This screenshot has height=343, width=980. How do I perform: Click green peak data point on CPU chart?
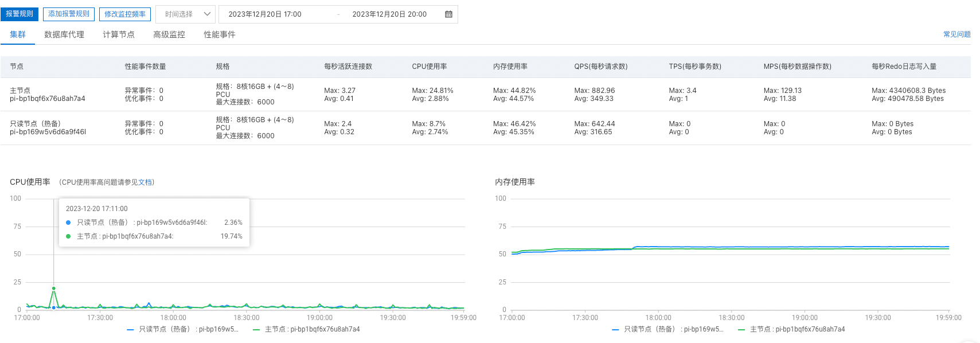pyautogui.click(x=54, y=289)
